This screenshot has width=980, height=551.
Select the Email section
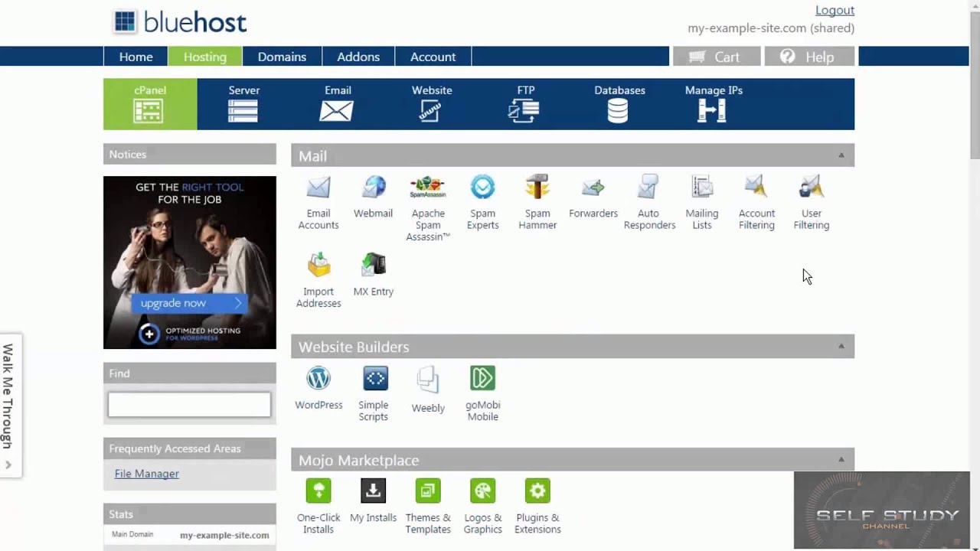click(338, 104)
